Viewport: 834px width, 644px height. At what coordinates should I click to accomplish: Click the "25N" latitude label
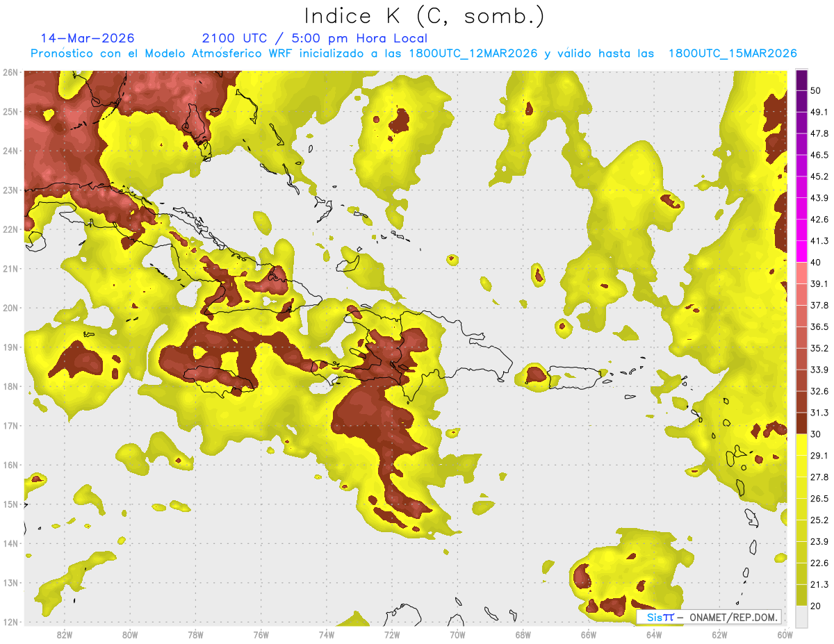click(x=10, y=112)
